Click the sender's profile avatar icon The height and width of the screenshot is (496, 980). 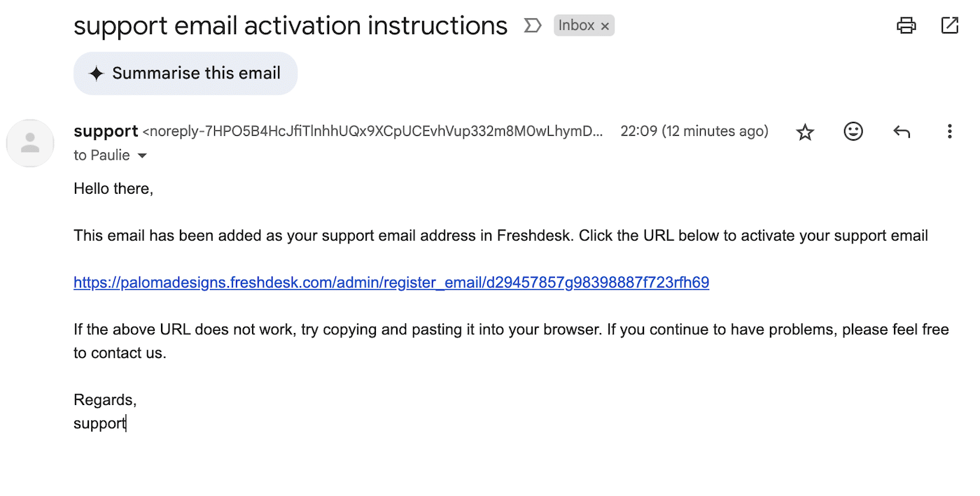(x=30, y=143)
